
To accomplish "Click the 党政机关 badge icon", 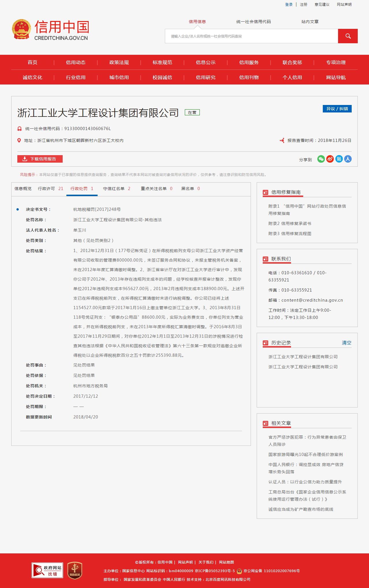I will tap(75, 570).
